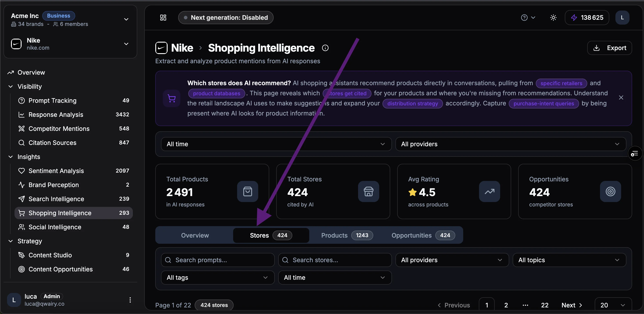Switch to the Products tab
Screen dimensions: 644x314
pos(346,235)
